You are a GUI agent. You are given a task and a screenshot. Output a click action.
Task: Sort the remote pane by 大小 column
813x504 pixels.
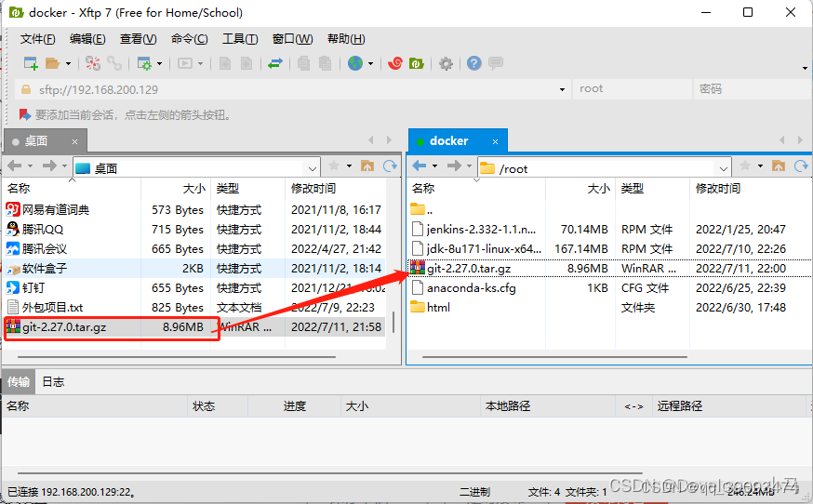tap(580, 188)
